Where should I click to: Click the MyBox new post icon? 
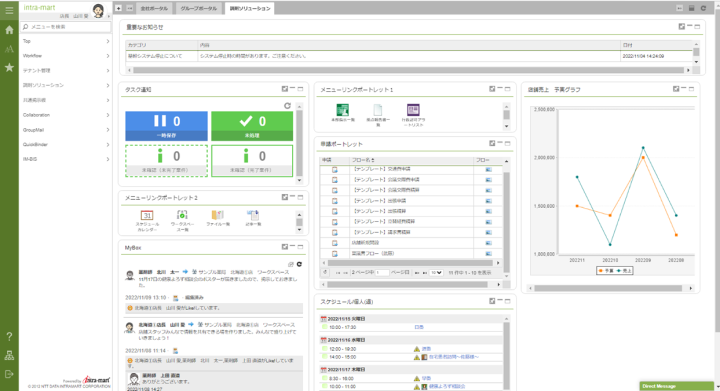291,264
